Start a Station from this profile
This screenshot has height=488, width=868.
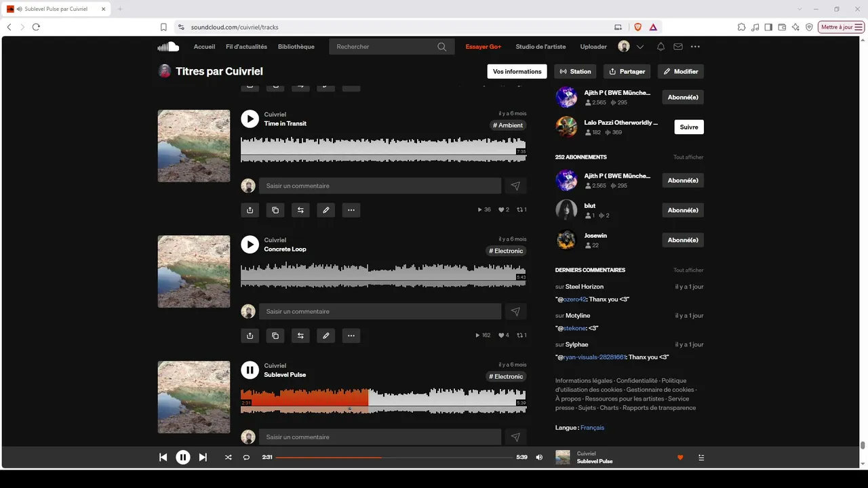(x=575, y=71)
